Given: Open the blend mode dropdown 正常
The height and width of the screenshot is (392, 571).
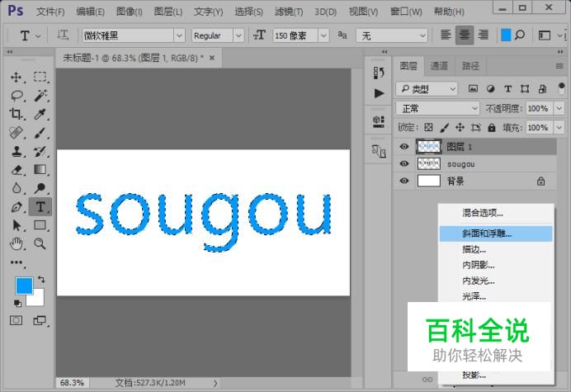Looking at the screenshot, I should [x=437, y=108].
